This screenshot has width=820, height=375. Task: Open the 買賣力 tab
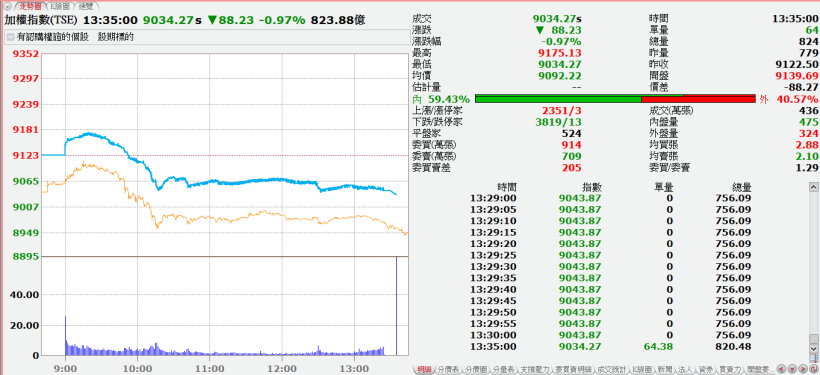pyautogui.click(x=730, y=369)
